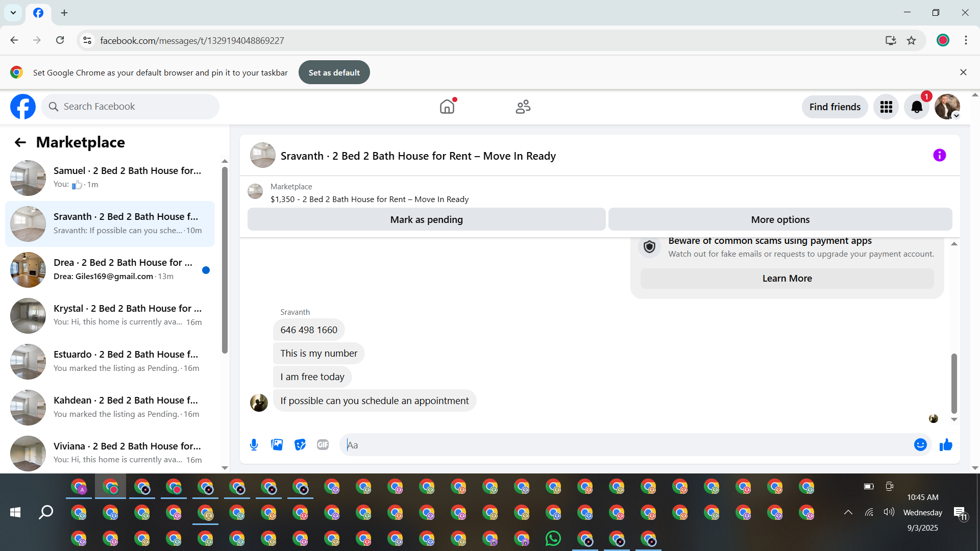Open More options for listing

click(x=780, y=219)
